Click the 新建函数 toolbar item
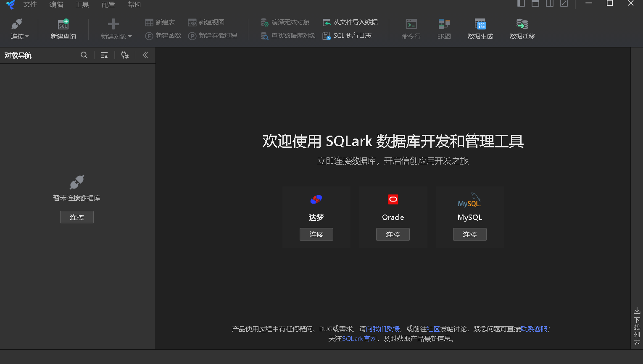This screenshot has width=643, height=364. point(163,36)
